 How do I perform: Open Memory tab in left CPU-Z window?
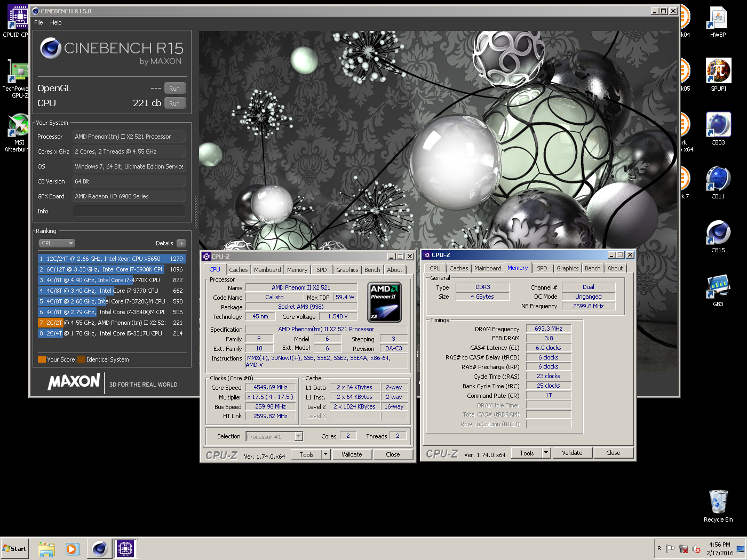click(297, 270)
